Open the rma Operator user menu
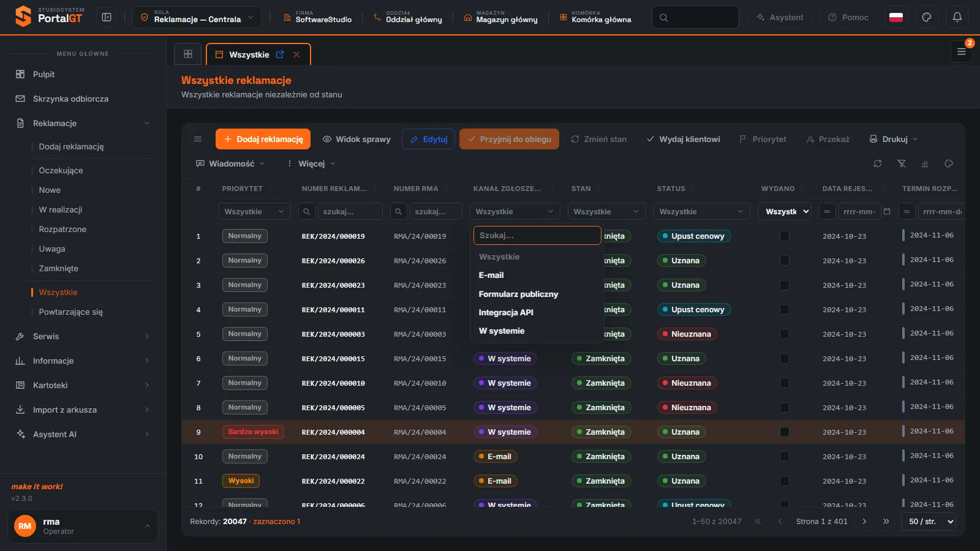 pos(83,526)
